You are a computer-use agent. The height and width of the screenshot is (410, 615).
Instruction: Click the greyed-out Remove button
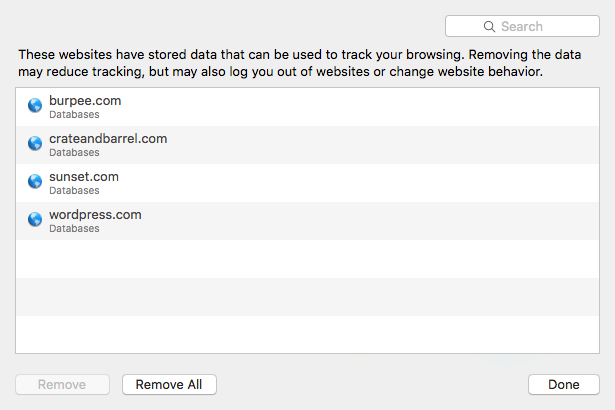click(x=62, y=384)
